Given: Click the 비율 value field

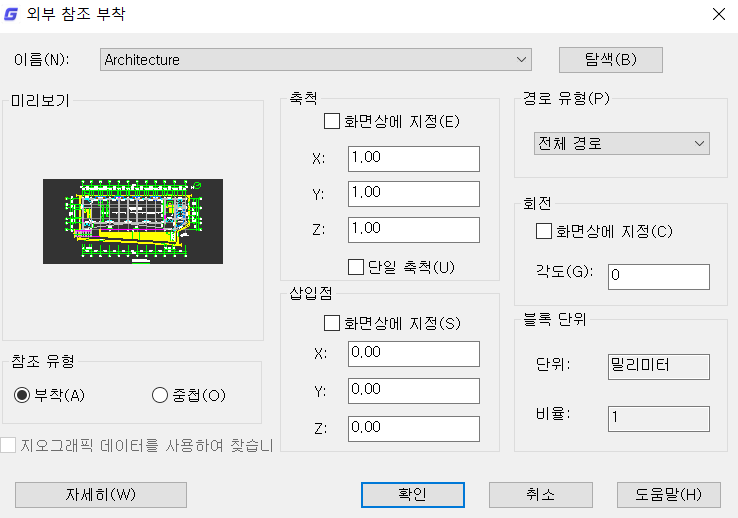Looking at the screenshot, I should 658,419.
